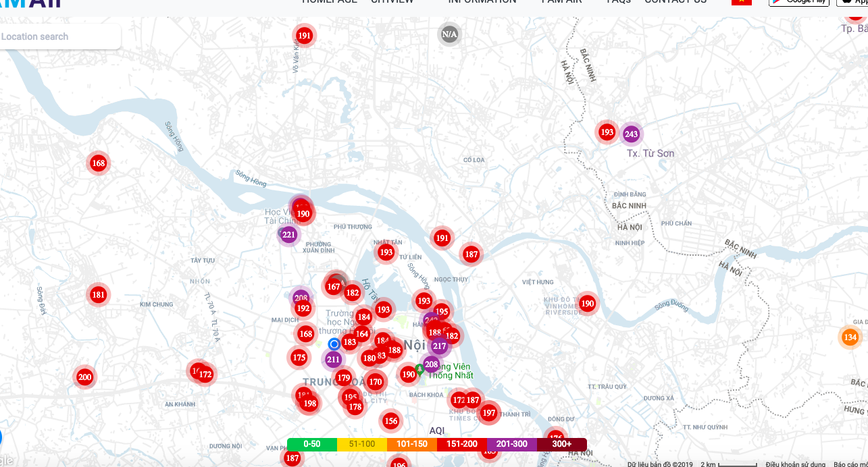Select the 156 AQI marker
This screenshot has height=467, width=868.
pyautogui.click(x=390, y=421)
